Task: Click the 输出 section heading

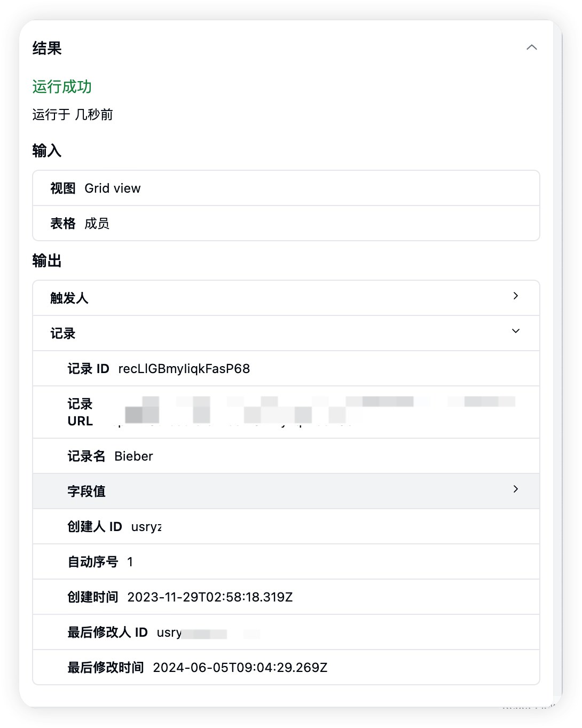Action: [x=47, y=260]
